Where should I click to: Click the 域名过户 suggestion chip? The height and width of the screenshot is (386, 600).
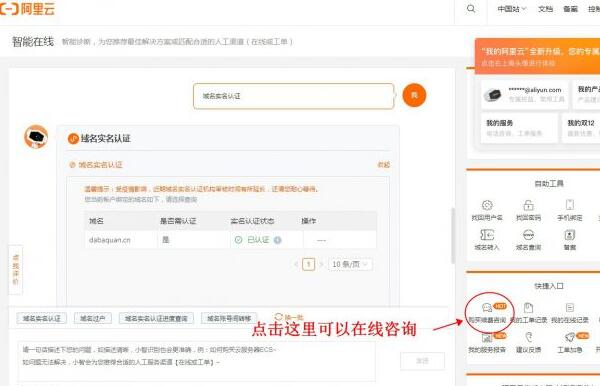coord(93,318)
